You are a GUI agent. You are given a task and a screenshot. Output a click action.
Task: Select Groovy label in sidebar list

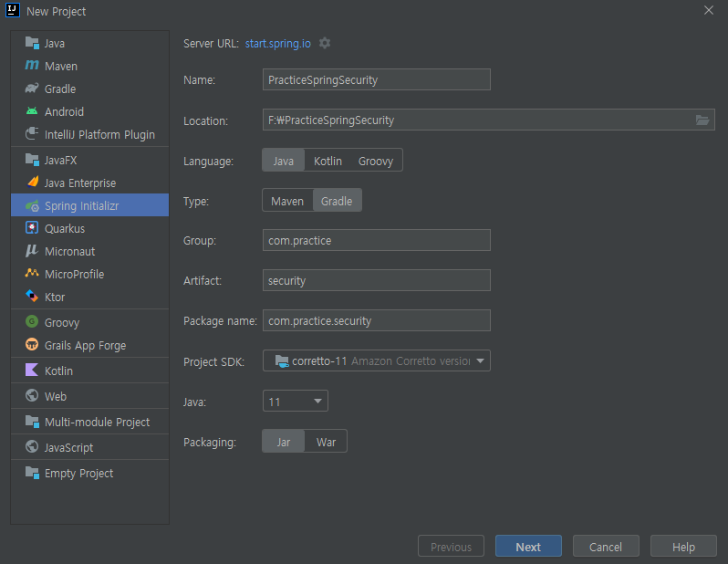point(62,322)
